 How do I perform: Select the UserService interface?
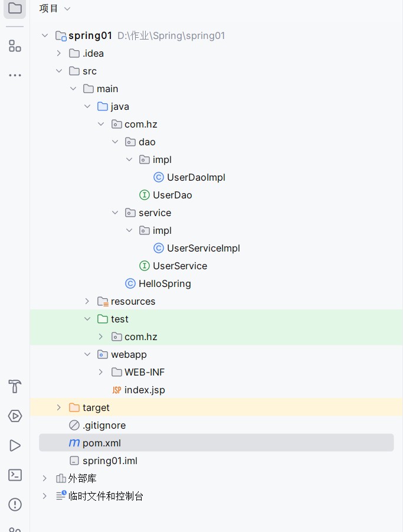click(179, 266)
